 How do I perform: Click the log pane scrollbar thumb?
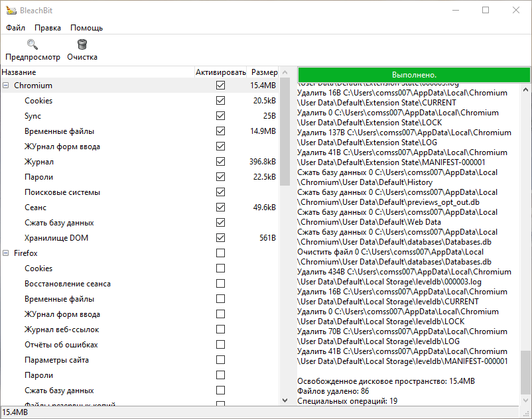(x=525, y=373)
